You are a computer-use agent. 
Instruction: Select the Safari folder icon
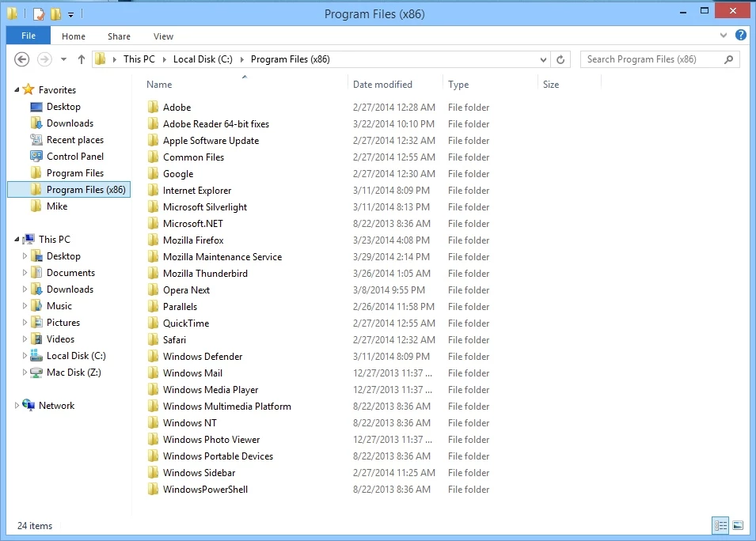153,339
